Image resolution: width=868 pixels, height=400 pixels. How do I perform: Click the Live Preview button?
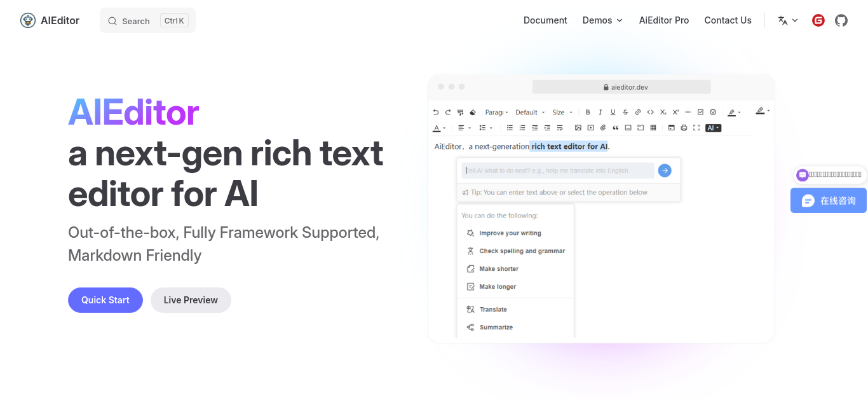[x=191, y=300]
